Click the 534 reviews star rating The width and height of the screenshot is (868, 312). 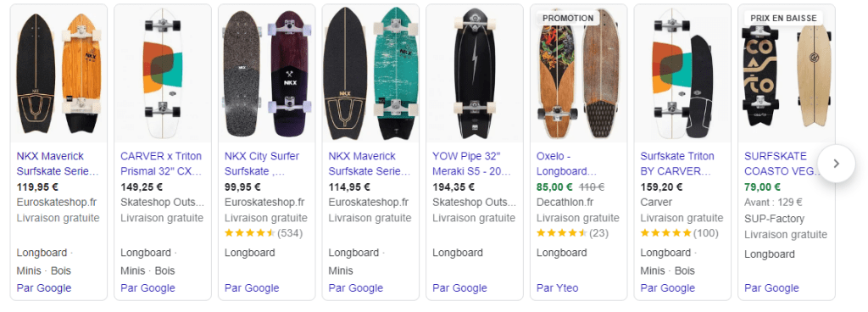[264, 233]
